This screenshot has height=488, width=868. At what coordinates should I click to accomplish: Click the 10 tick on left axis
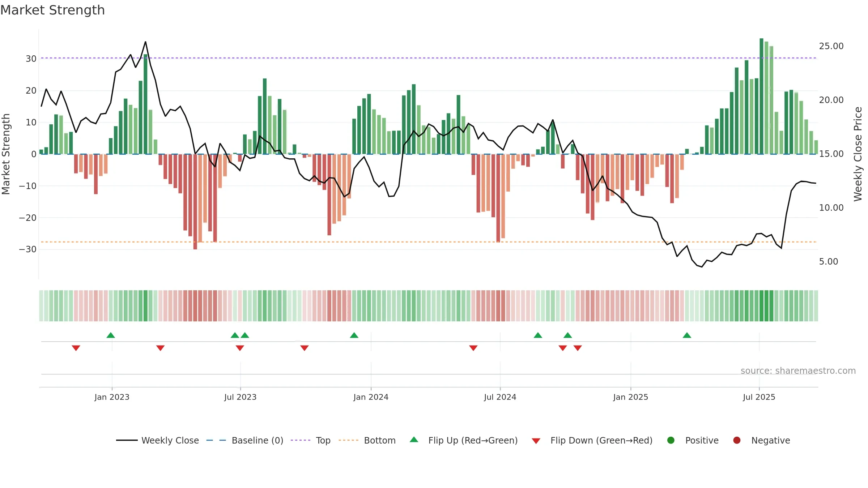(x=31, y=122)
